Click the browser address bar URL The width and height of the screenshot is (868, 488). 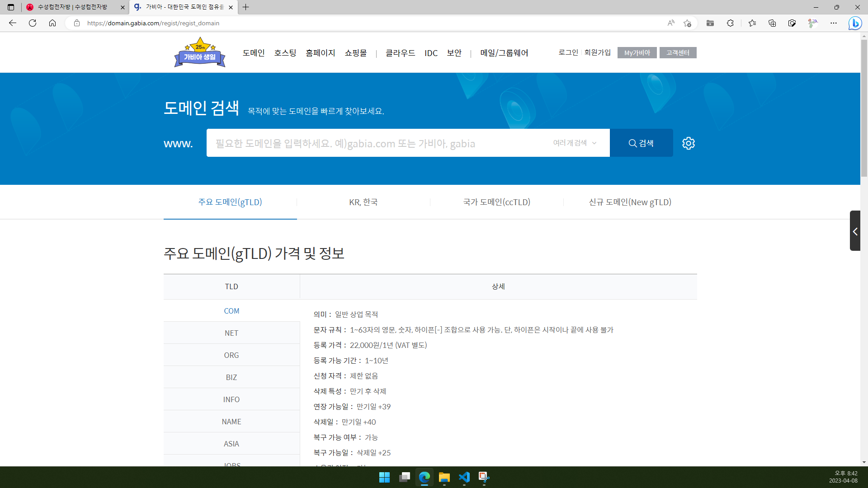click(x=153, y=23)
